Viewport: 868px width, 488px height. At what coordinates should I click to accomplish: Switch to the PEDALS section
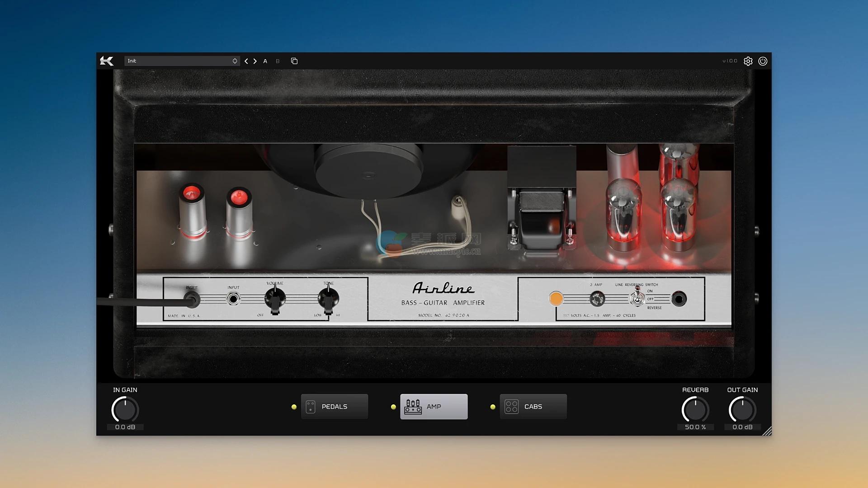[335, 407]
